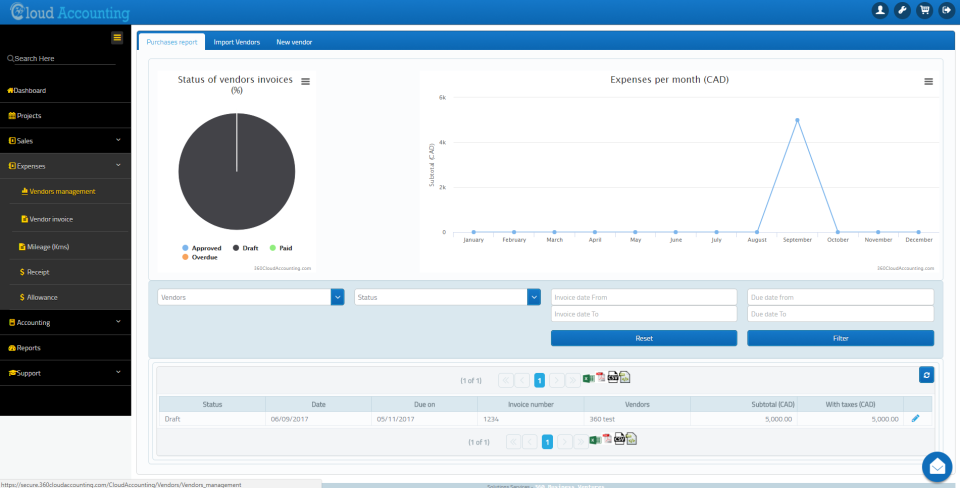Click the Invoice date To field

(x=644, y=313)
